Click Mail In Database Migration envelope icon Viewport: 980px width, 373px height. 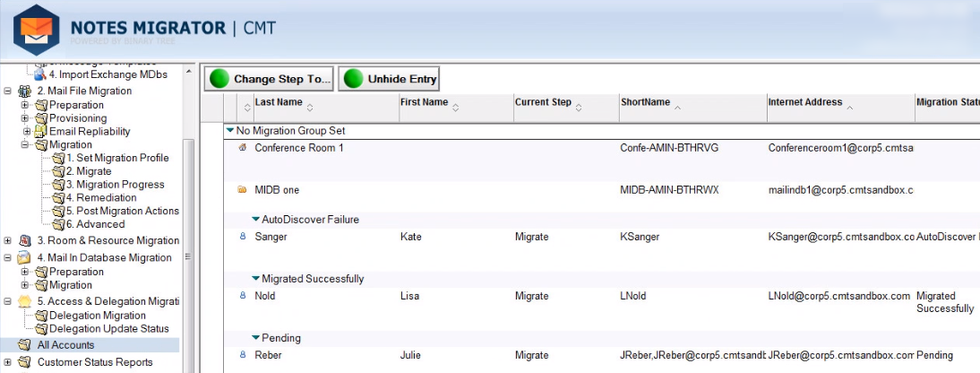pyautogui.click(x=24, y=257)
